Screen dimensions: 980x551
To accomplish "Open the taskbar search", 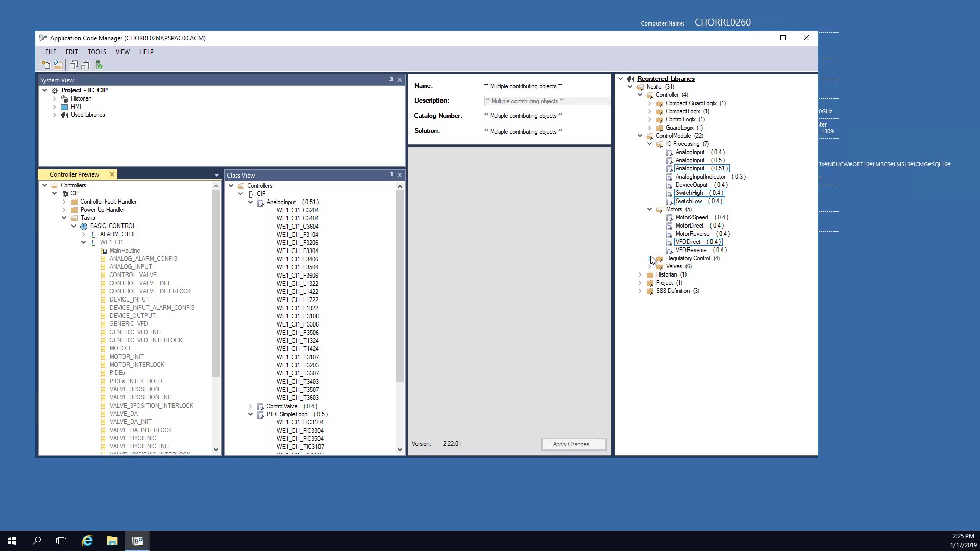I will [37, 541].
